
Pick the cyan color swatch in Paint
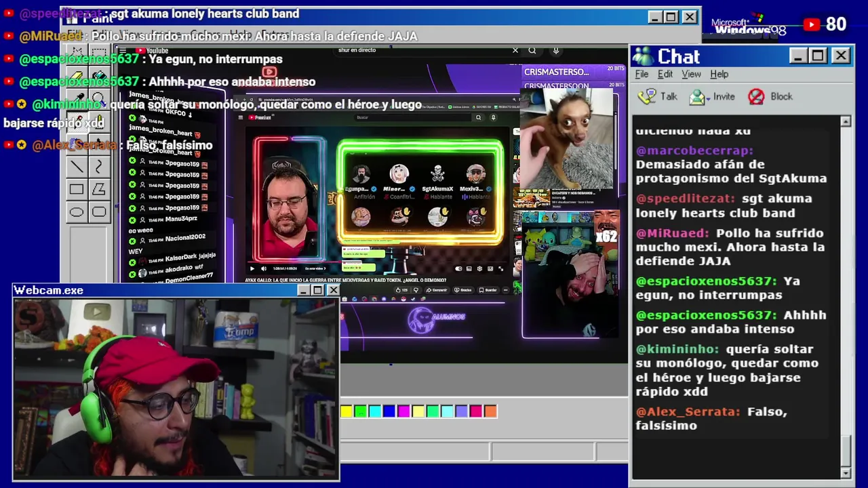pos(375,411)
